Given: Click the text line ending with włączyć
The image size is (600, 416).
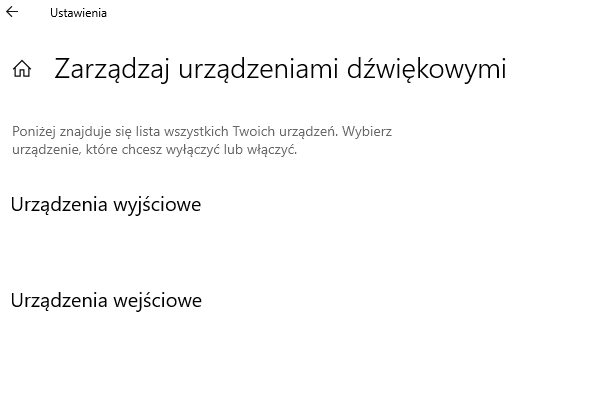Looking at the screenshot, I should [x=155, y=149].
